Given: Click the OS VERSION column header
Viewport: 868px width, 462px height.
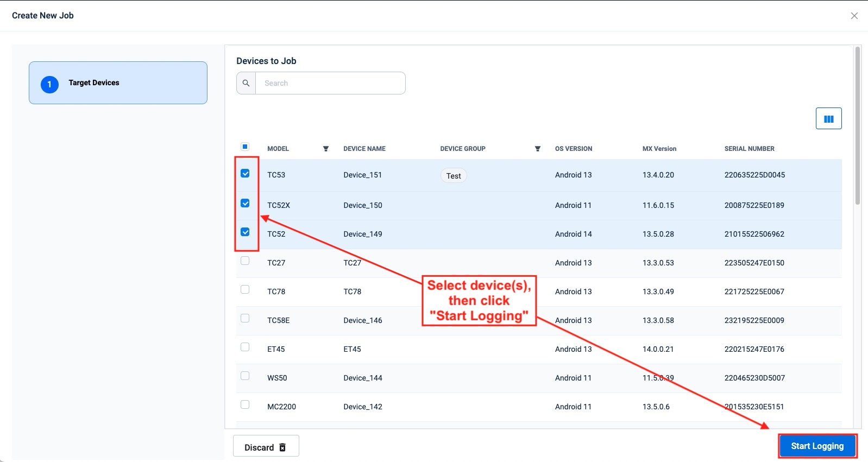Looking at the screenshot, I should [x=573, y=149].
